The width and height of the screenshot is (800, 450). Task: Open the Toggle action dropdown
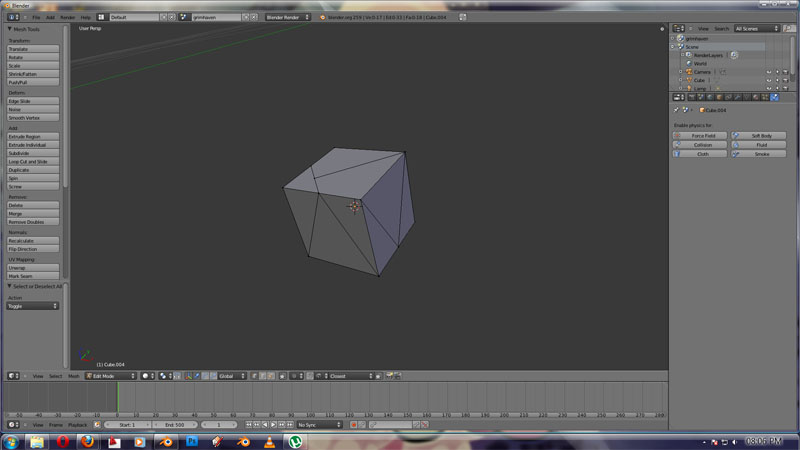point(33,306)
